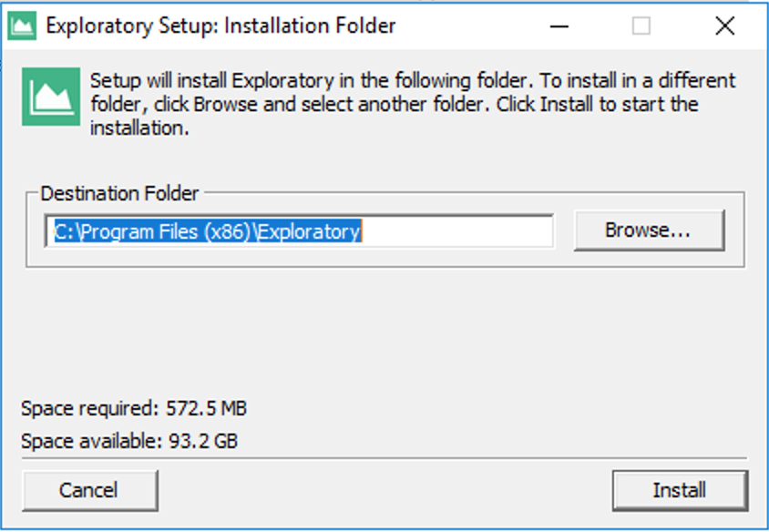Click inside the Destination Folder path field
Viewport: 769px width, 532px height.
299,231
